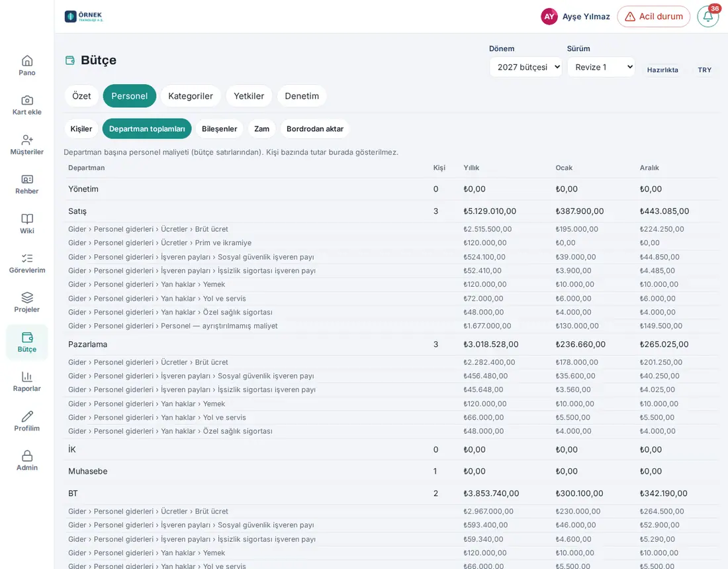Select the Personel tab
This screenshot has height=569, width=728.
(x=130, y=96)
